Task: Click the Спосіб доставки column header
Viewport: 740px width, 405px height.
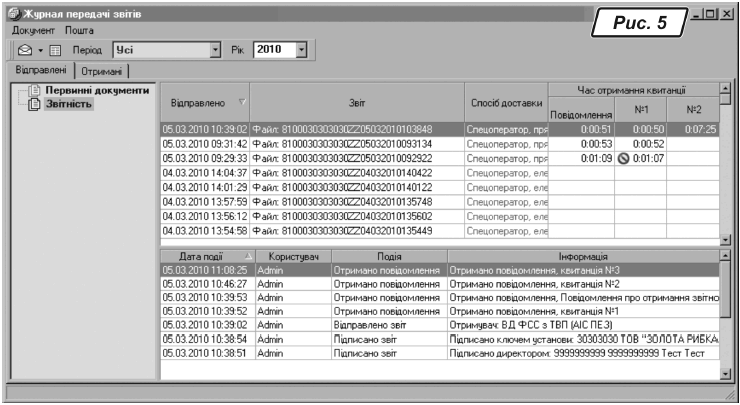Action: [x=505, y=103]
